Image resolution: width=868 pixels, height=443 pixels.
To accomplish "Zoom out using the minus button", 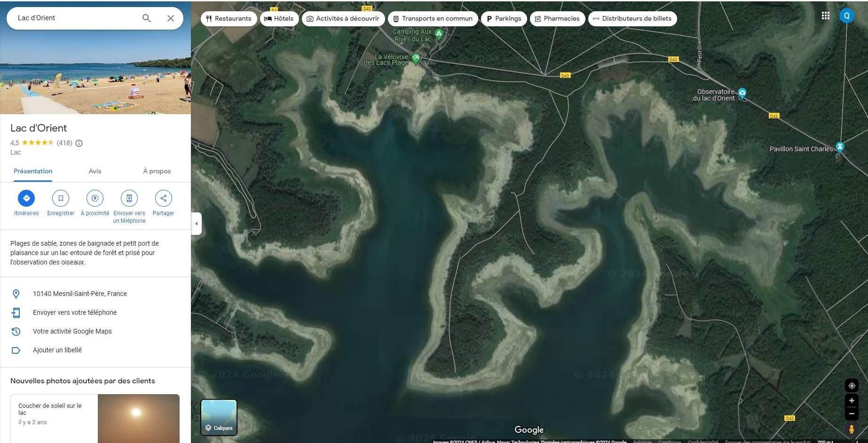I will (x=852, y=414).
